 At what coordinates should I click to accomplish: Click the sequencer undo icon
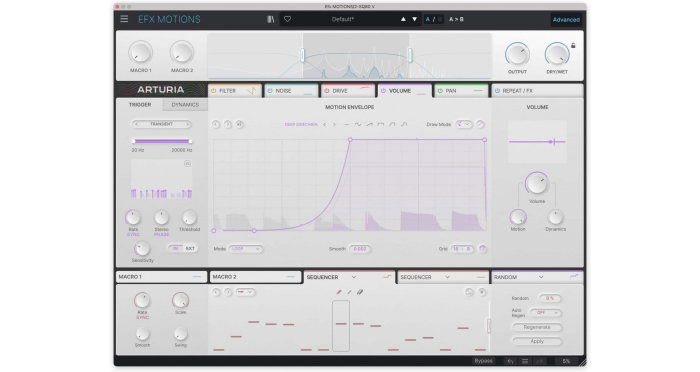coord(216,292)
